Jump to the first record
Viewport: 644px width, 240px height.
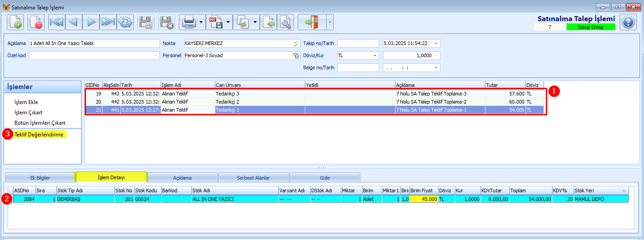tap(57, 22)
